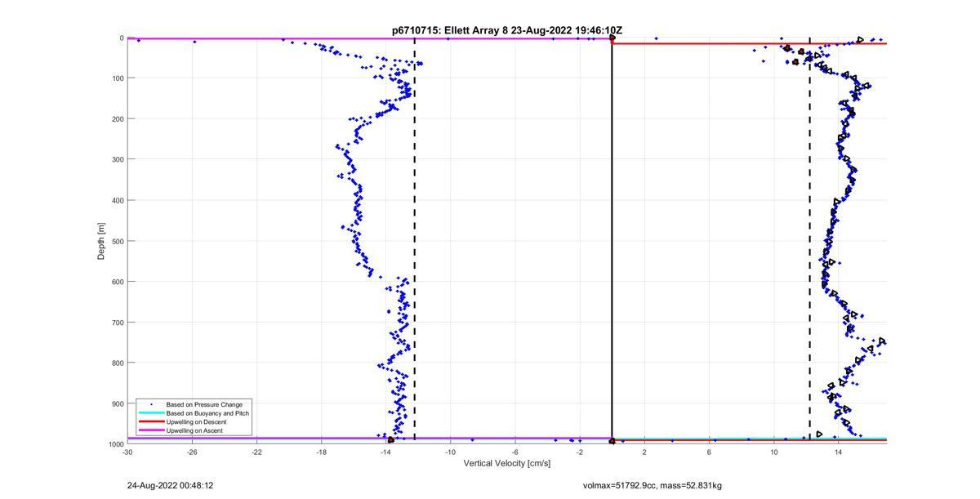Click y-axis tick label '500'

coord(117,241)
